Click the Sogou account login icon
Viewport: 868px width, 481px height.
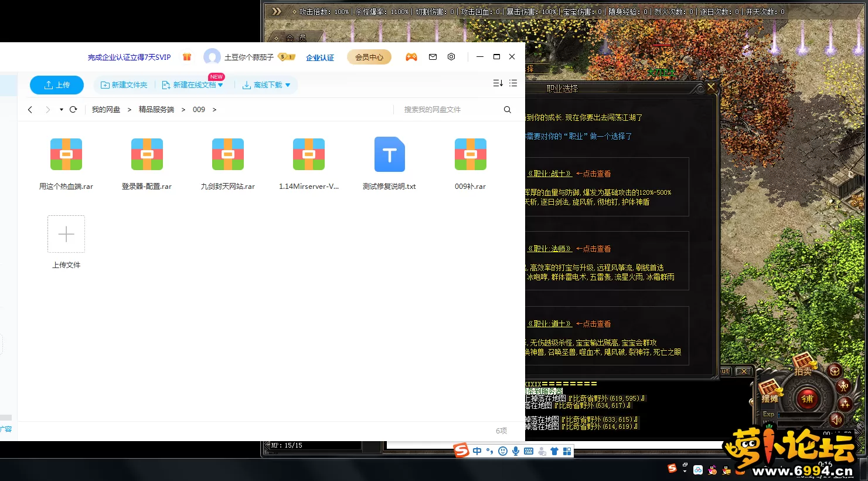coord(542,451)
